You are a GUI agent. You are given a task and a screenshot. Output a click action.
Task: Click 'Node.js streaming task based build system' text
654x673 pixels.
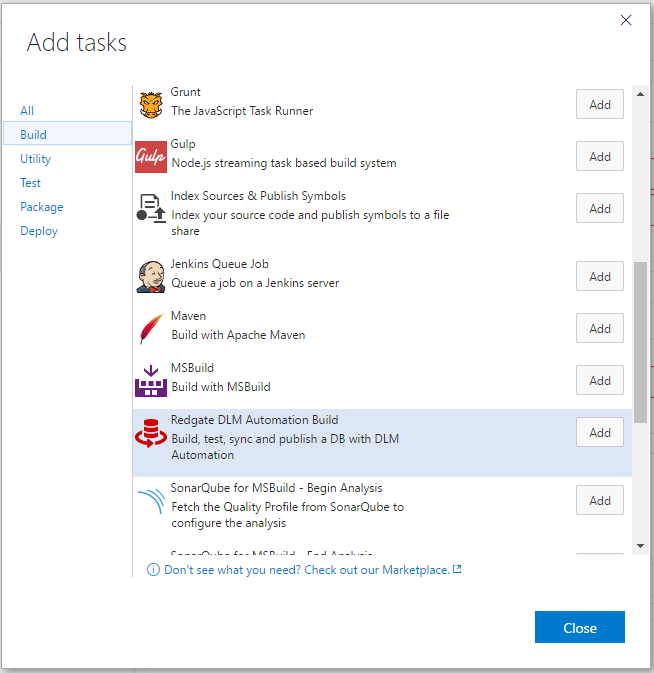pyautogui.click(x=284, y=163)
